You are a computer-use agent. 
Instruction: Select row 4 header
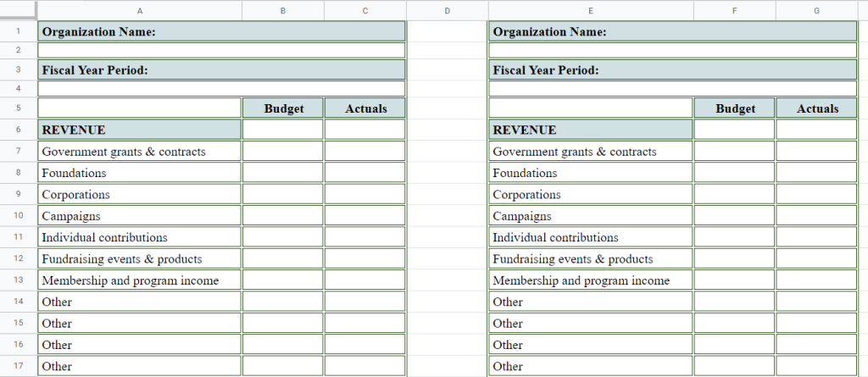click(19, 89)
